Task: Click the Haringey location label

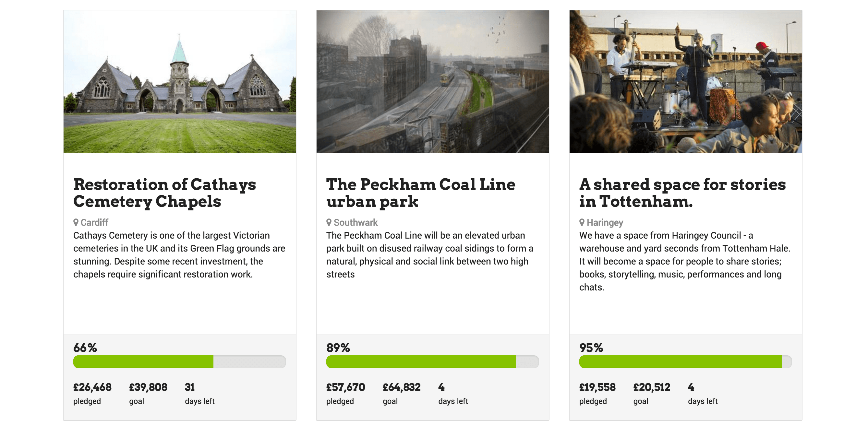Action: click(x=605, y=223)
